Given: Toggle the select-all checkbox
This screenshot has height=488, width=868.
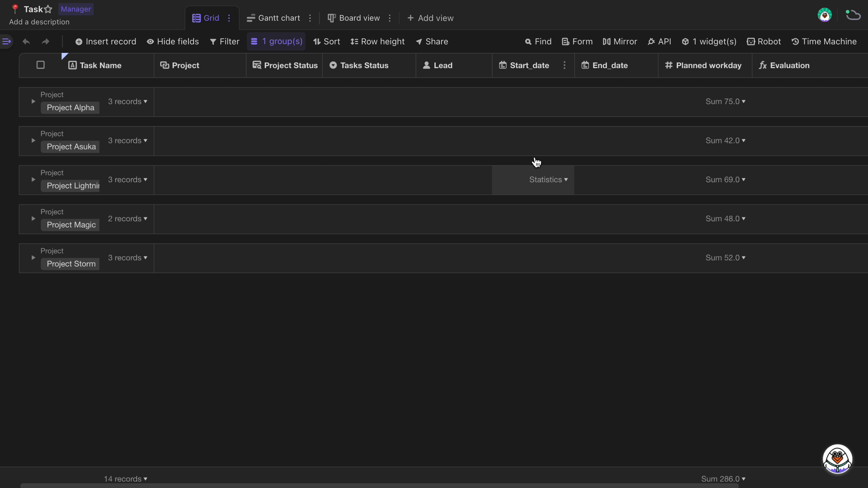Looking at the screenshot, I should (x=40, y=65).
